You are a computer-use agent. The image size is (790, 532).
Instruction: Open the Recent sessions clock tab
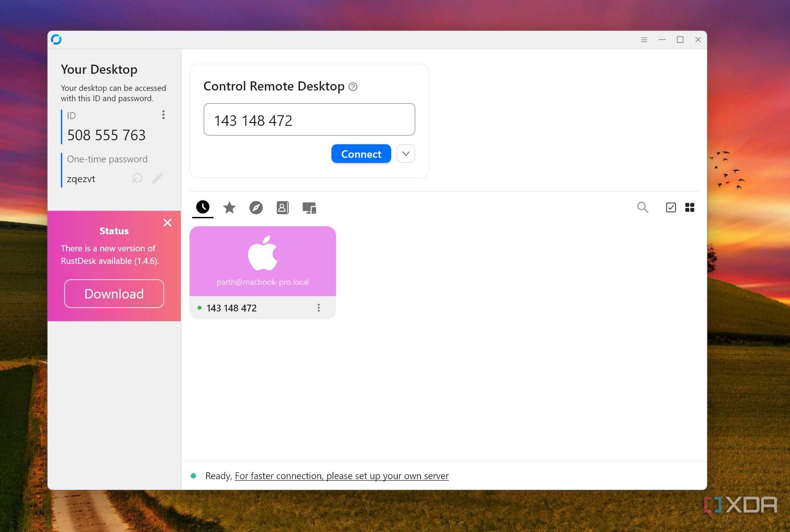coord(203,207)
